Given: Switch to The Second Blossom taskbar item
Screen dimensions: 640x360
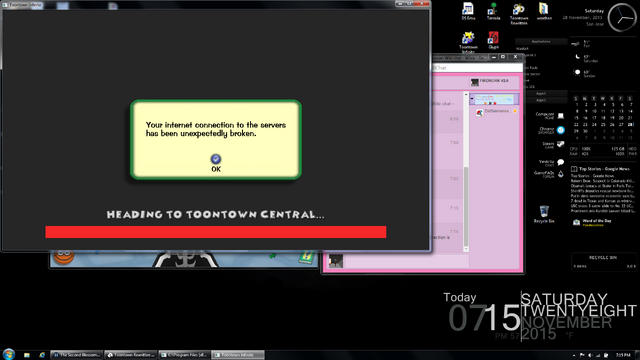Looking at the screenshot, I should pos(77,355).
